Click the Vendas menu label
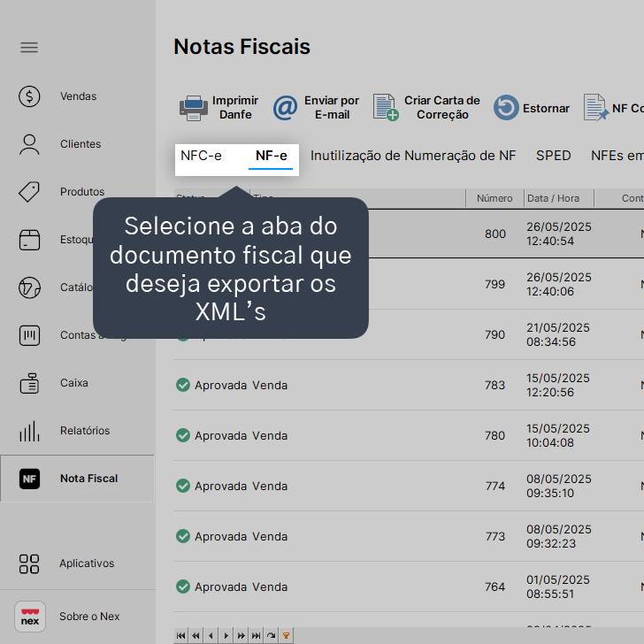644x644 pixels. pos(78,96)
